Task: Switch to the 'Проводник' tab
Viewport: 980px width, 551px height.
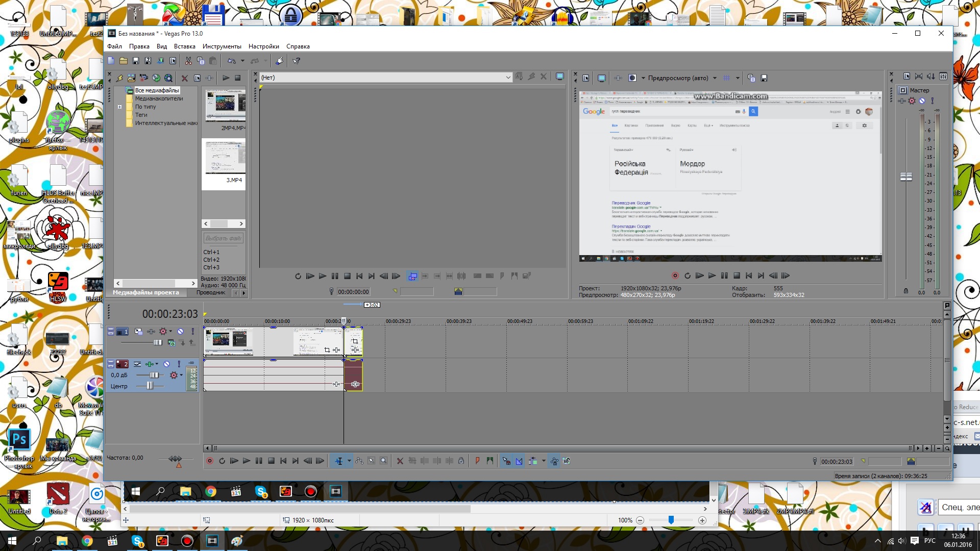Action: 211,293
